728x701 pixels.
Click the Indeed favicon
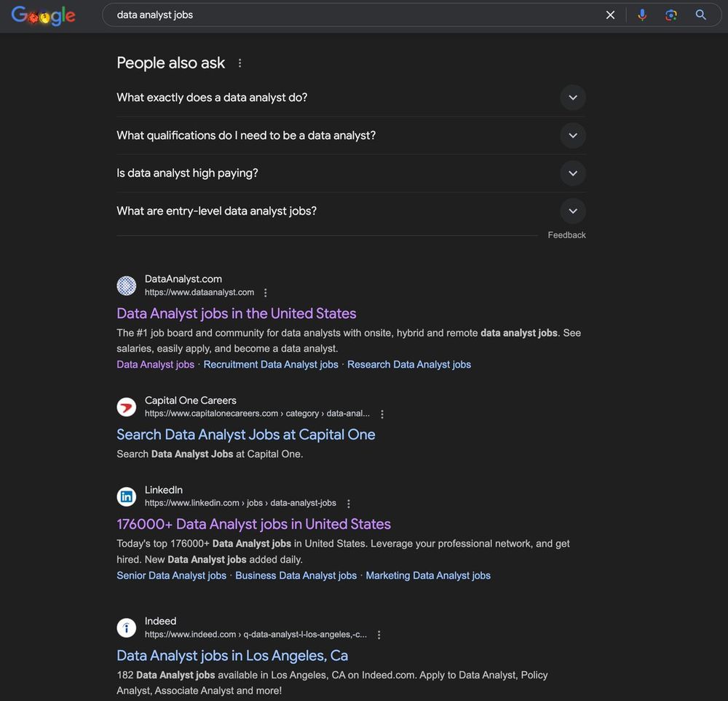[126, 627]
